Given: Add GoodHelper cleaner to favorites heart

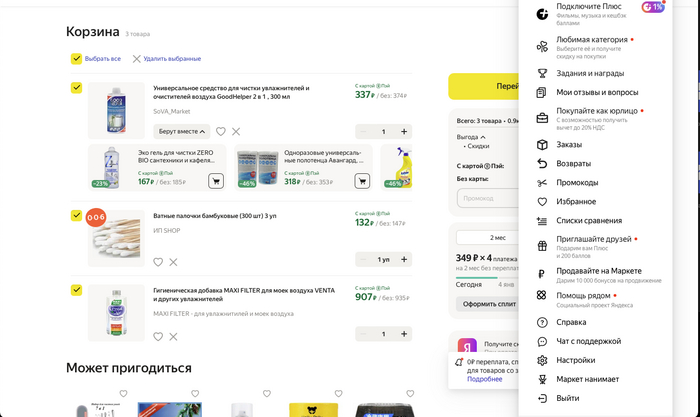Looking at the screenshot, I should (x=221, y=131).
